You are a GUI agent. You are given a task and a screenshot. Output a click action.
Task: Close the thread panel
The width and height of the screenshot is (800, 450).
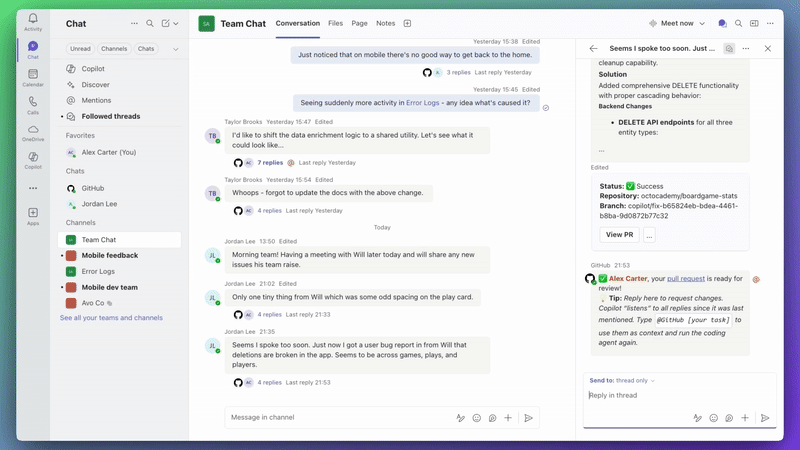768,48
